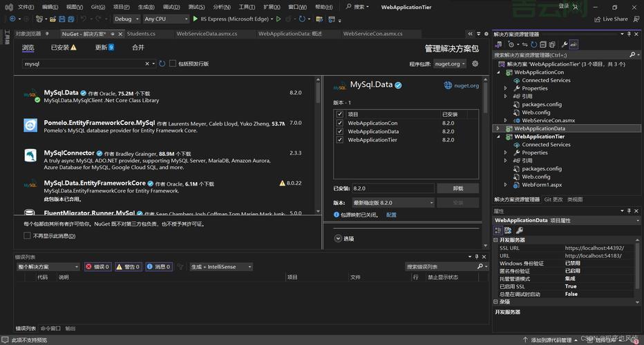
Task: Click the Save All toolbar icon
Action: coord(72,19)
